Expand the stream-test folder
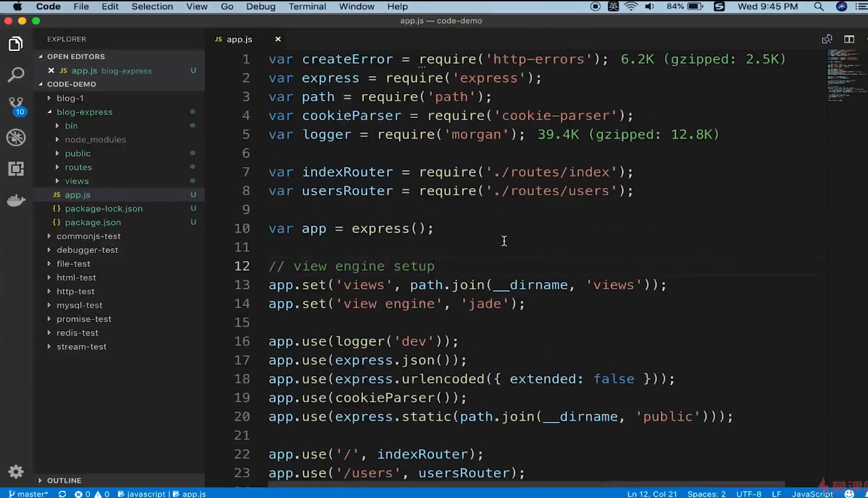 [49, 347]
